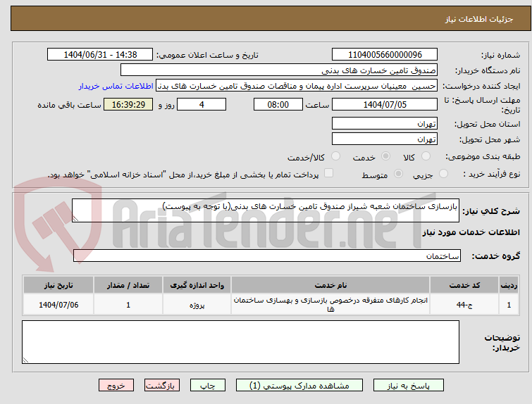This screenshot has width=532, height=404.
Task: Click the شماره نیاز field 1104005660000096
Action: coord(385,55)
